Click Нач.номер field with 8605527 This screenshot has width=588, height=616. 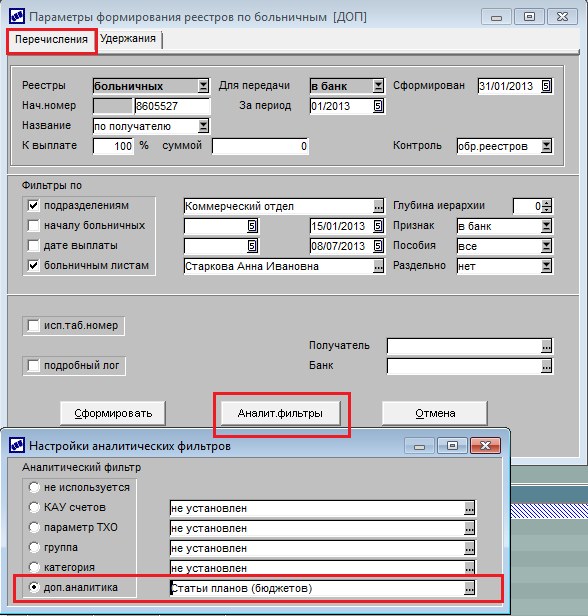pyautogui.click(x=172, y=106)
